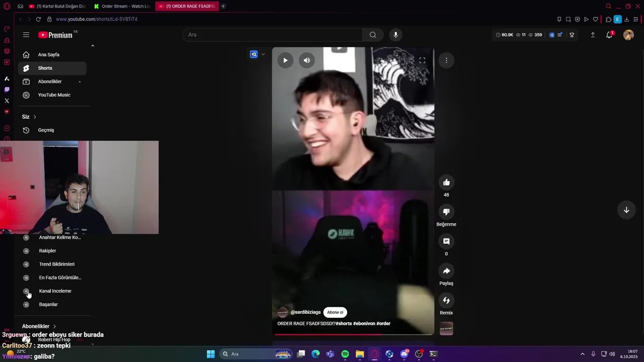Start voice search with microphone icon

395,35
